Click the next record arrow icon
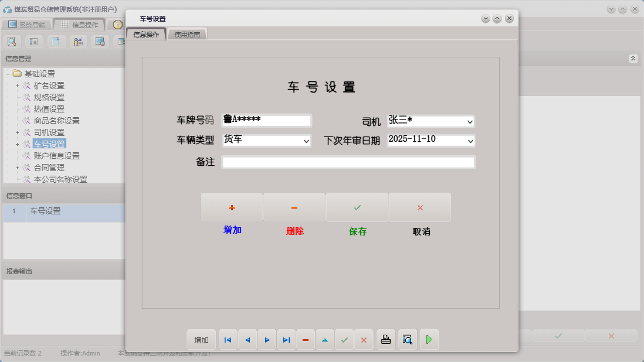Screen dimensions: 644x362 coord(267,340)
